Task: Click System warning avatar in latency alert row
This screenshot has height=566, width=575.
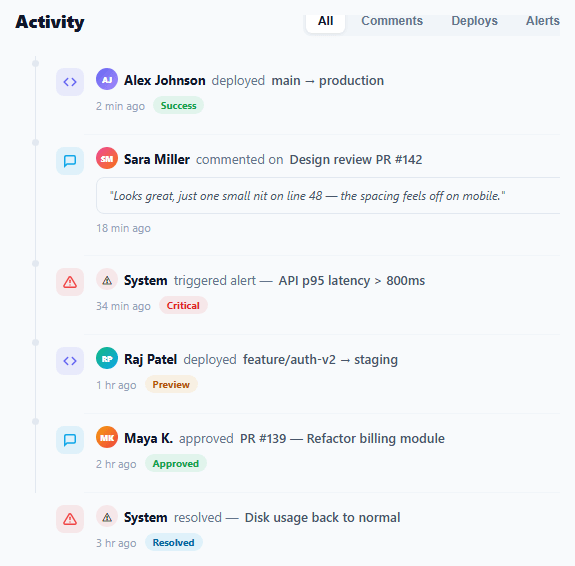Action: pos(107,279)
